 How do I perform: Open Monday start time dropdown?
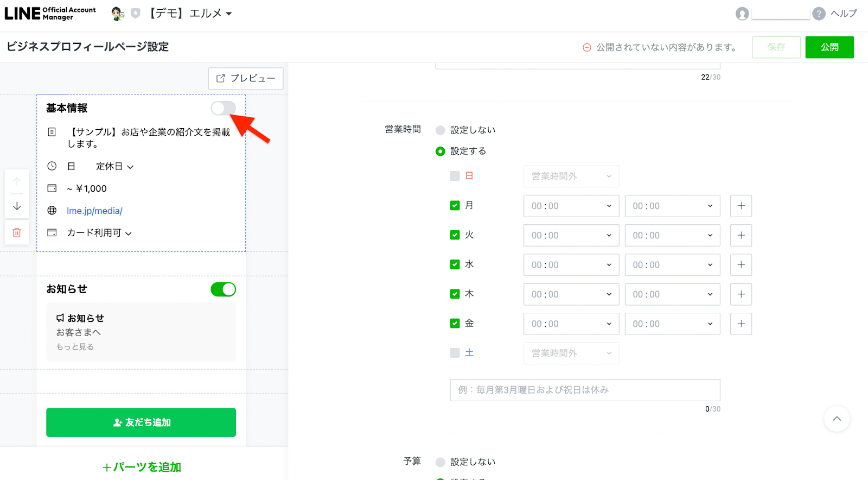point(571,206)
